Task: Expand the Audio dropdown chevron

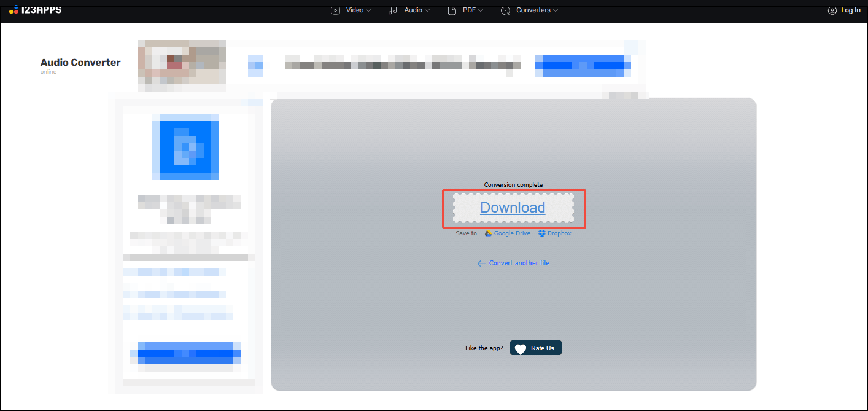Action: tap(427, 10)
